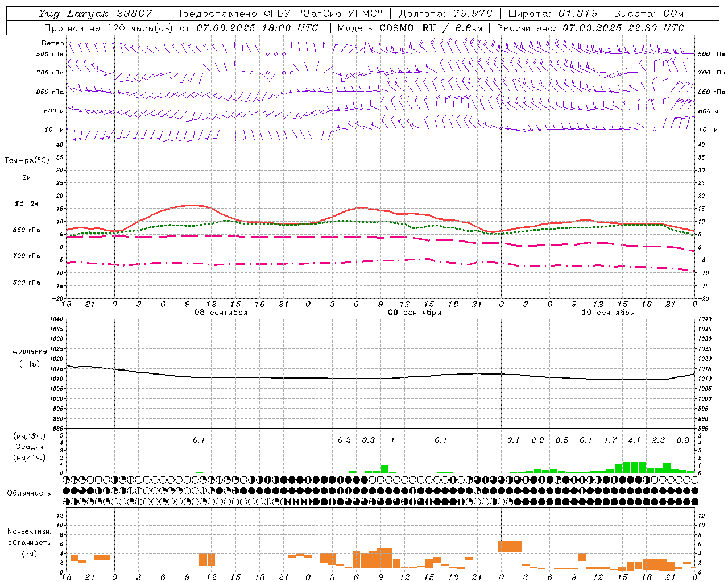Select the 0.8 precipitation total value
The width and height of the screenshot is (728, 582).
[x=682, y=440]
